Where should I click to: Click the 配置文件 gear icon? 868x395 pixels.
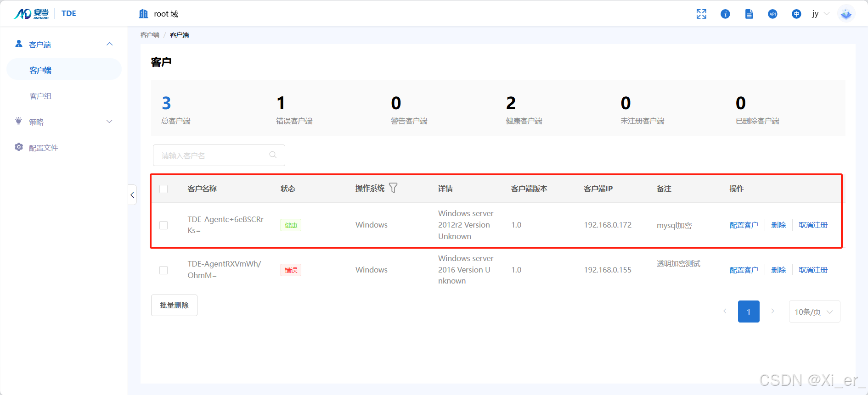point(19,147)
